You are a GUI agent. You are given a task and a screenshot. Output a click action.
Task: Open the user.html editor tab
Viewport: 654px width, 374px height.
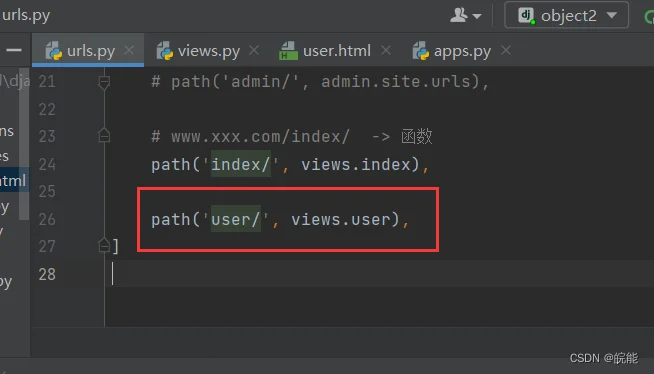(x=336, y=51)
